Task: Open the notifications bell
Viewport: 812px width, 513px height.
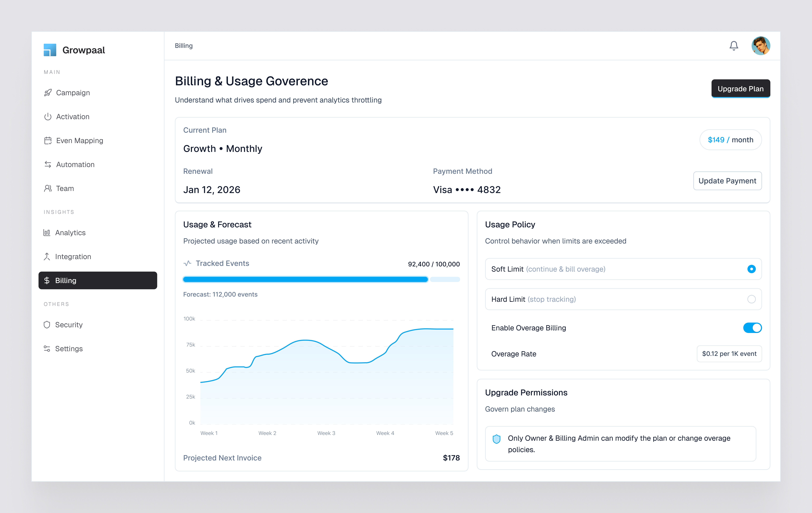Action: click(x=734, y=46)
